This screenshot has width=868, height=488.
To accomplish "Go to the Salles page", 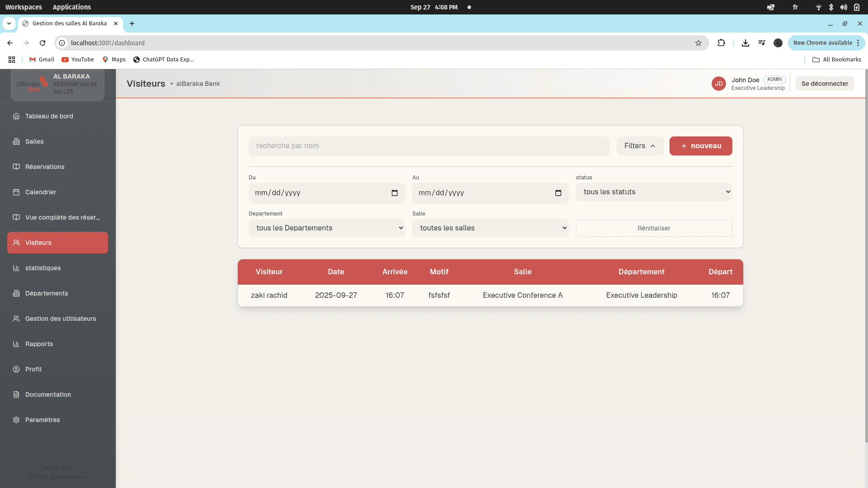I will (x=57, y=141).
